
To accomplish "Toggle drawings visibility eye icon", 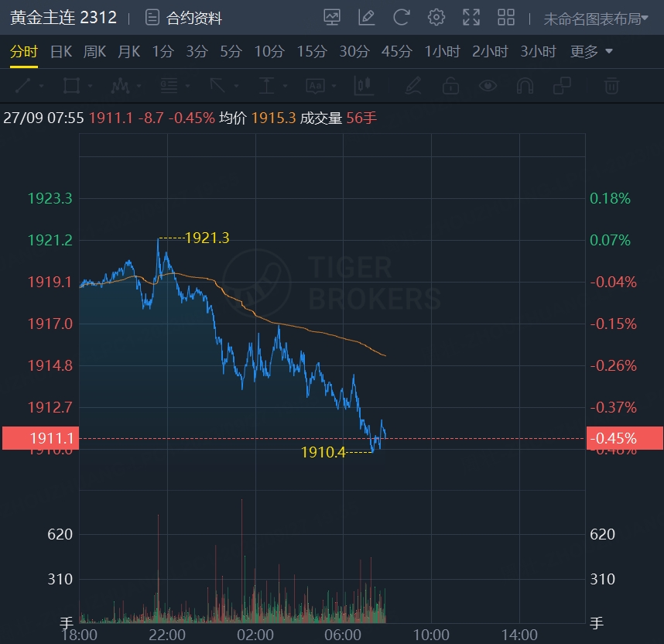I will [488, 86].
